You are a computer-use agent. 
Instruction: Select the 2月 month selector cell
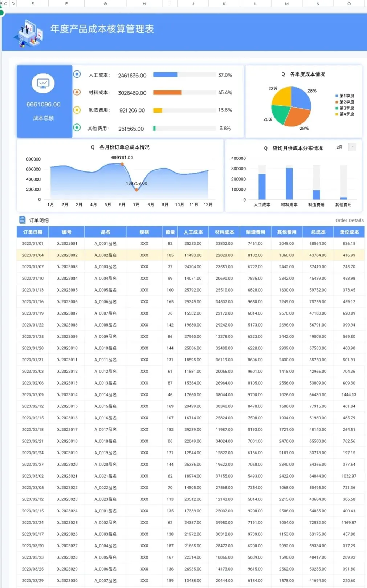coord(339,147)
